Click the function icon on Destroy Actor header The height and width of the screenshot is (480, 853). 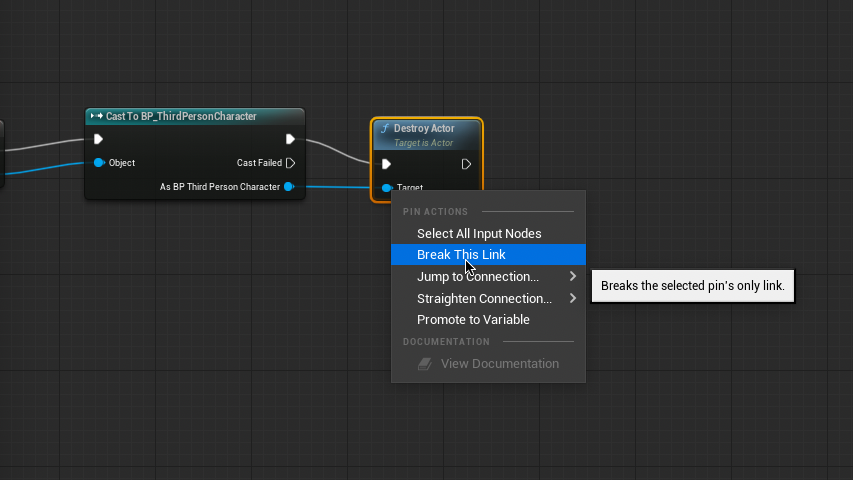pos(385,129)
